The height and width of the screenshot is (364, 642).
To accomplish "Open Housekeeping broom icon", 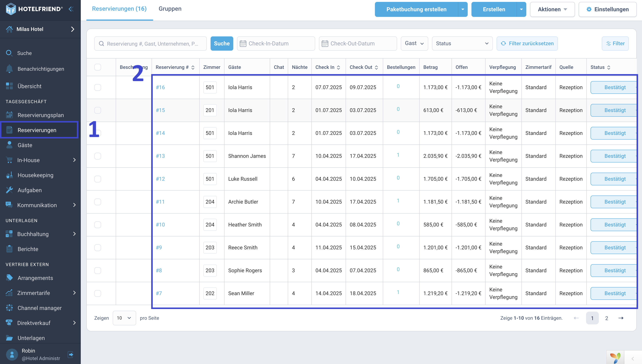I will [9, 175].
